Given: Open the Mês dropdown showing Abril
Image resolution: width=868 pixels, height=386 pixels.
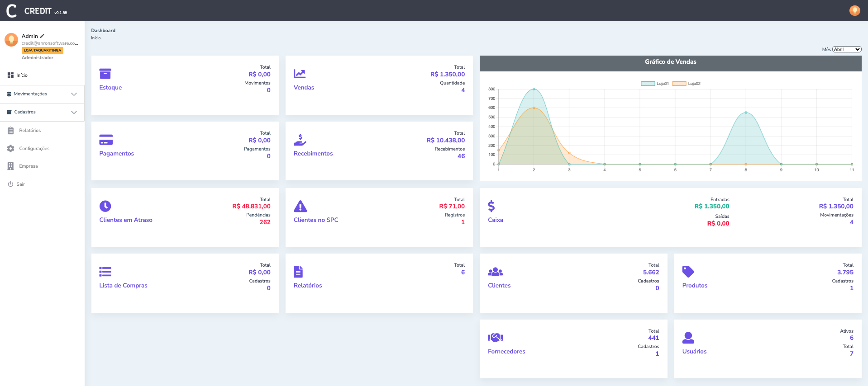Looking at the screenshot, I should [846, 49].
